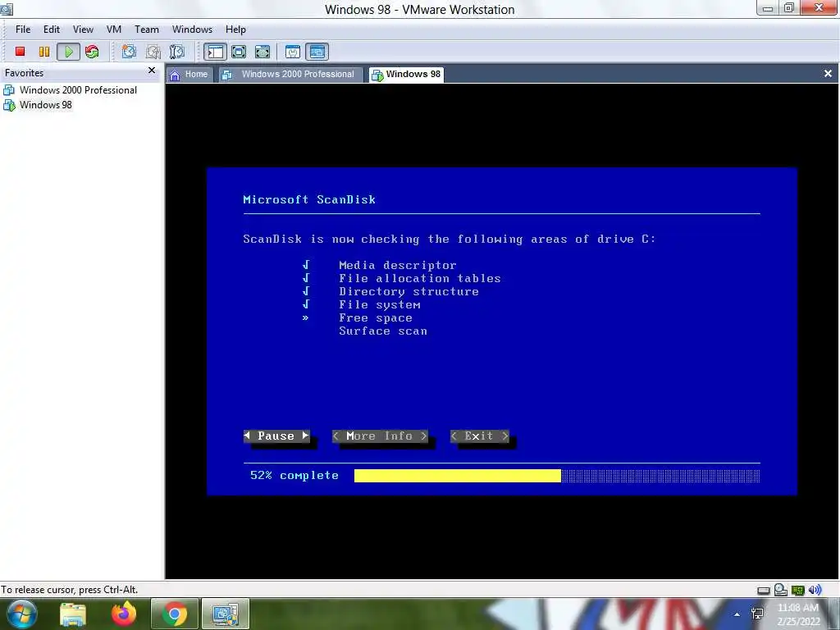Switch to the Windows 2000 Professional tab
Image resolution: width=840 pixels, height=630 pixels.
coord(290,75)
